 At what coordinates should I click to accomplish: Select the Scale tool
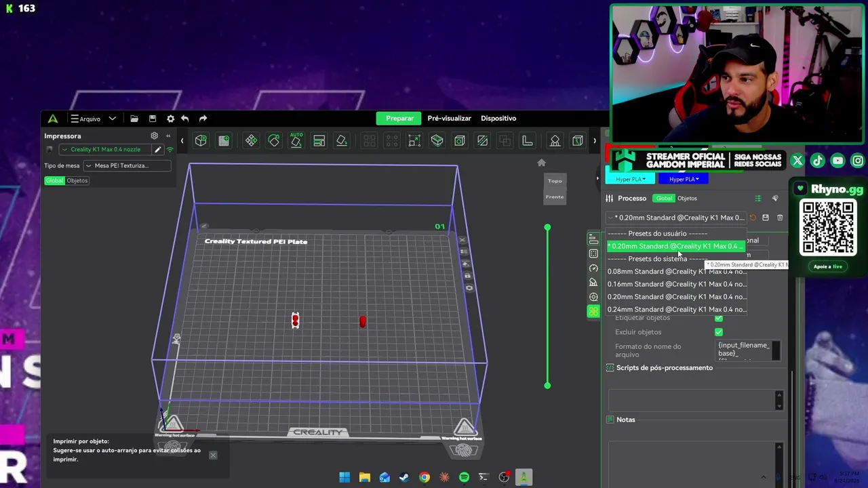[414, 140]
